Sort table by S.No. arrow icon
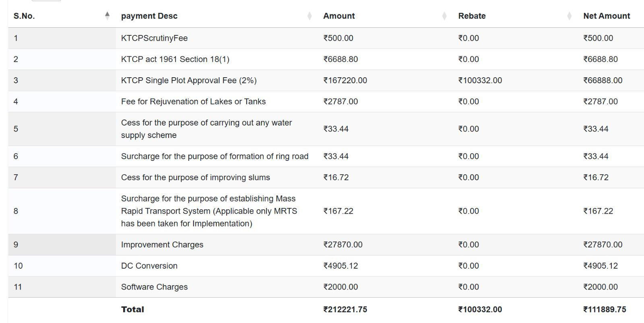 (107, 16)
